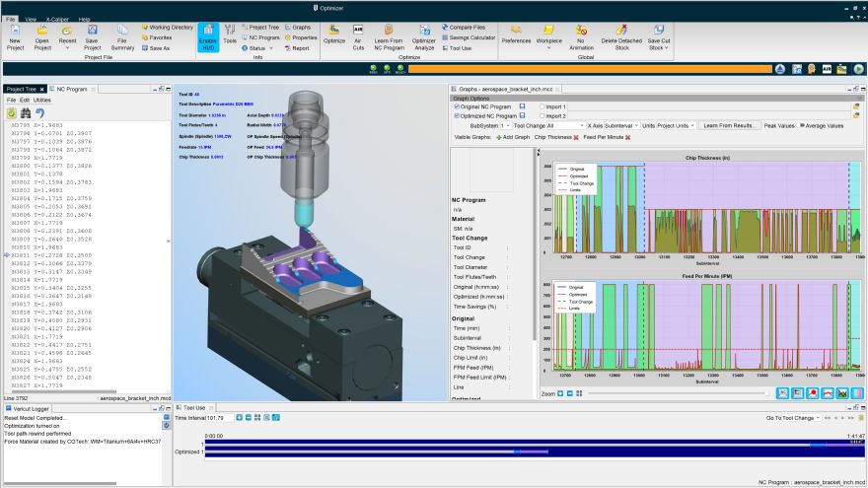Open the X-Caliper menu
This screenshot has height=488, width=868.
55,19
